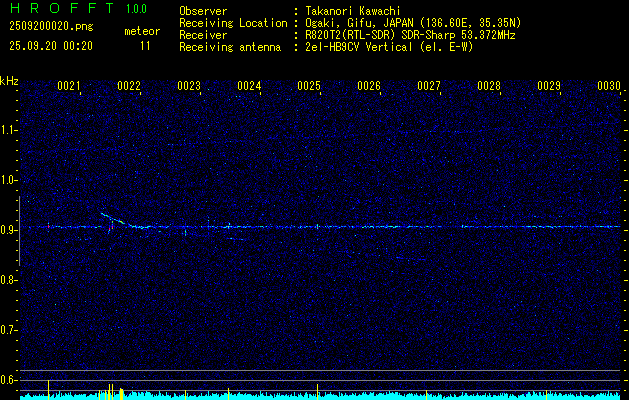
Task: Click time marker 0030
Action: [609, 86]
